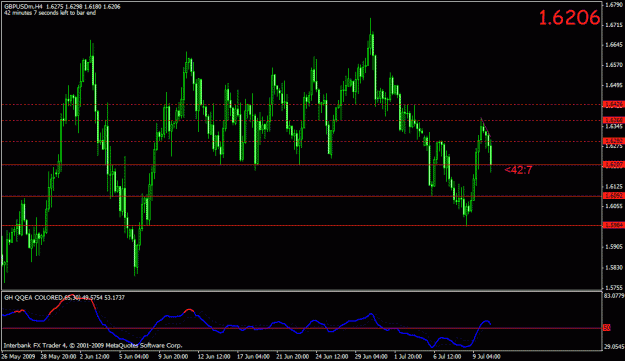The image size is (625, 361).
Task: Click the 26 May 2009 date label
Action: click(x=18, y=356)
